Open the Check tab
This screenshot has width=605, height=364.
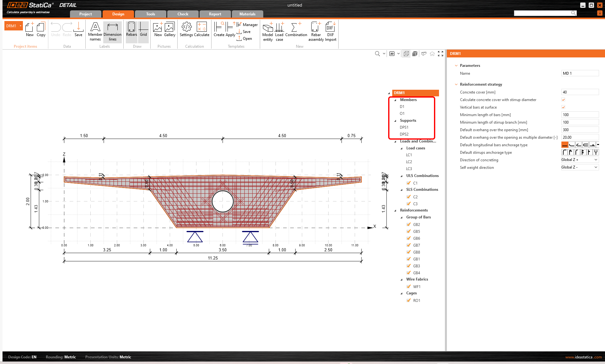183,14
